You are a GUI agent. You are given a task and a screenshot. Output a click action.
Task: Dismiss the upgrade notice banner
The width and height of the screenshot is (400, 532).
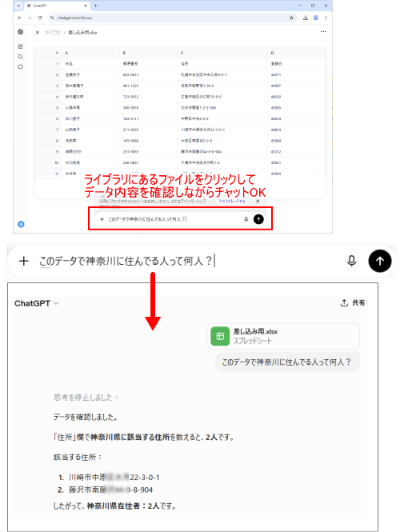[258, 201]
